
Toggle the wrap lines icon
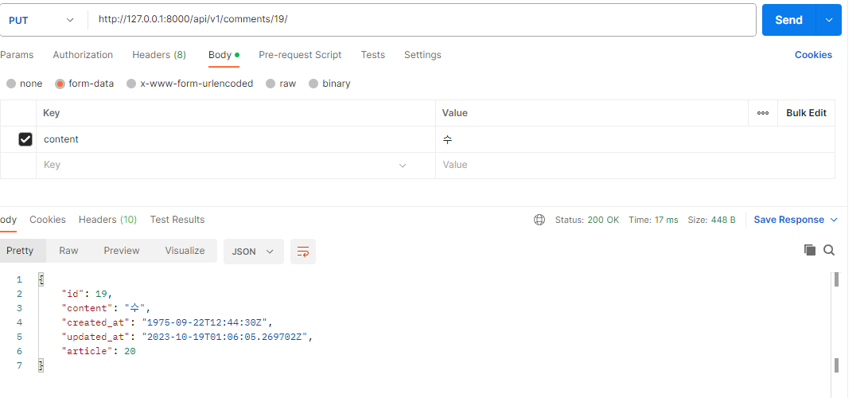303,252
